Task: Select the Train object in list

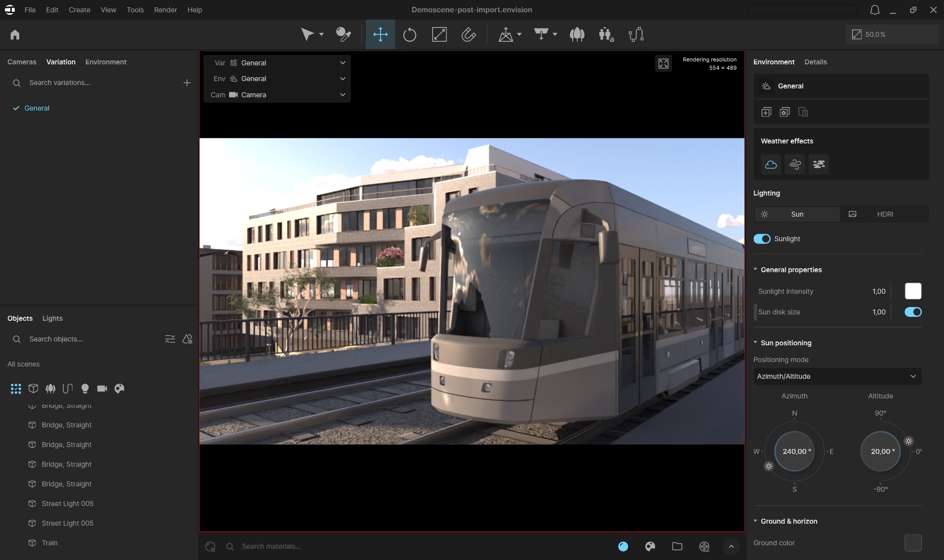Action: tap(50, 543)
